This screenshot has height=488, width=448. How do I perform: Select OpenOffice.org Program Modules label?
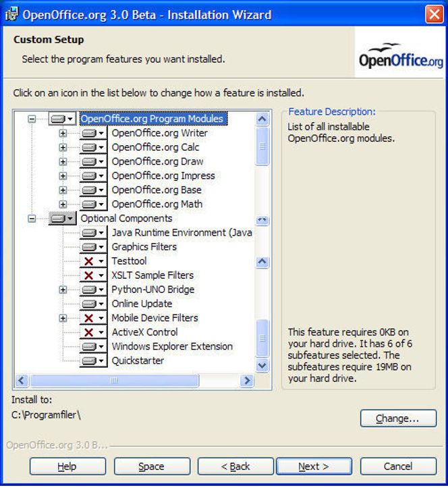153,119
